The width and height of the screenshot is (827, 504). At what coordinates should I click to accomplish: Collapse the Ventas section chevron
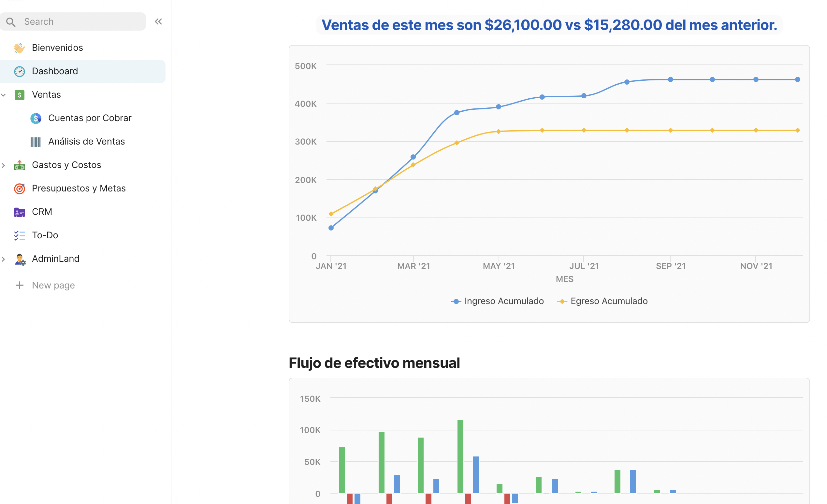click(3, 95)
